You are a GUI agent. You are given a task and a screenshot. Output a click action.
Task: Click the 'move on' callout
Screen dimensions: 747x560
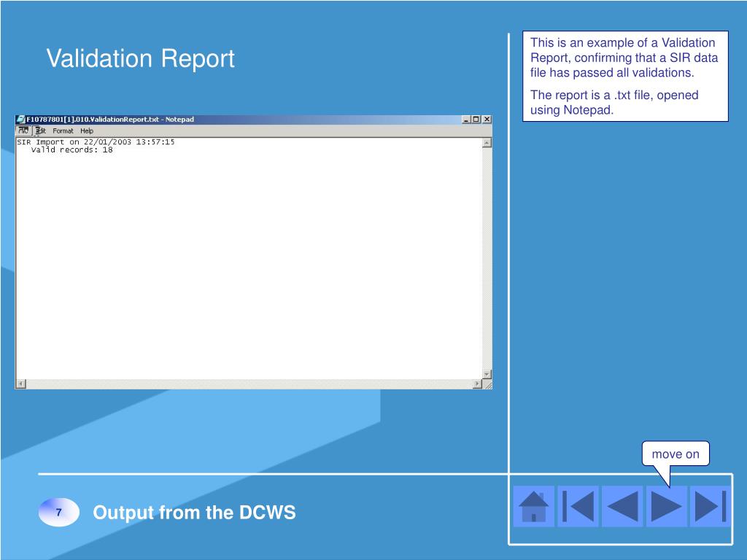(x=676, y=454)
